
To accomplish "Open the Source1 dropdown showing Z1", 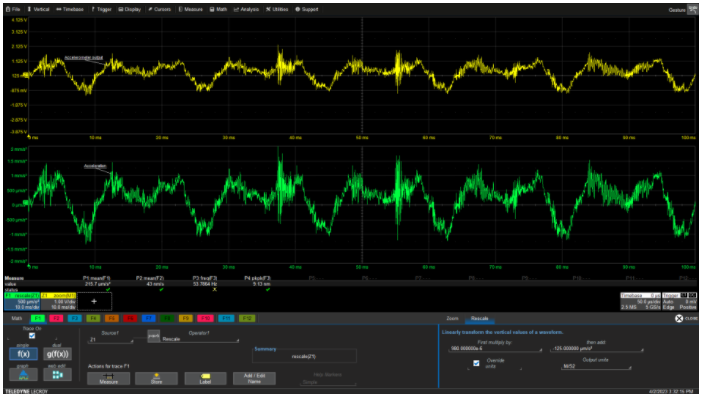I will 111,340.
